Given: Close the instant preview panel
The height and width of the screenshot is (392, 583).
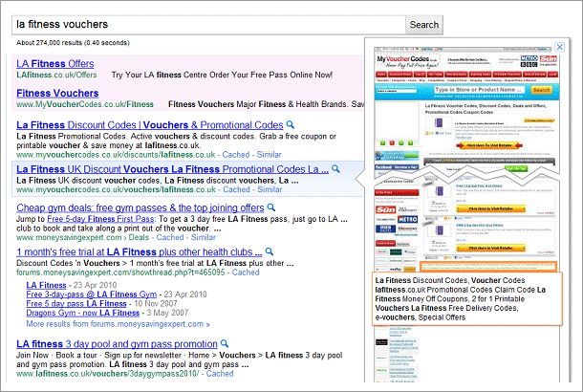Looking at the screenshot, I should coord(559,47).
